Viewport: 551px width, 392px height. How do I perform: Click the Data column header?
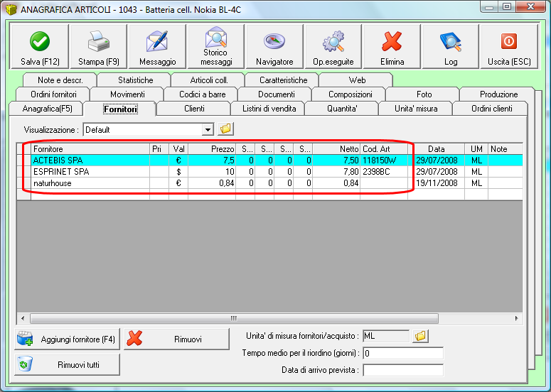tap(436, 149)
